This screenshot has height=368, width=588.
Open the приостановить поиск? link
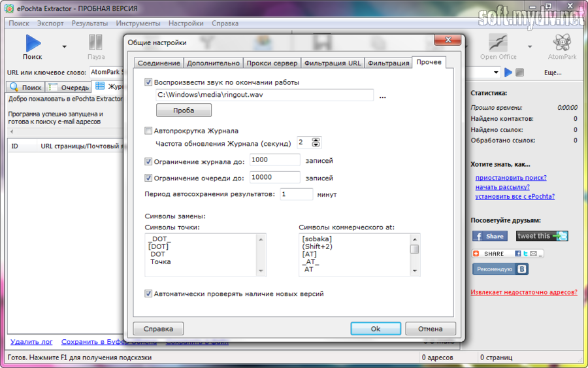[511, 178]
